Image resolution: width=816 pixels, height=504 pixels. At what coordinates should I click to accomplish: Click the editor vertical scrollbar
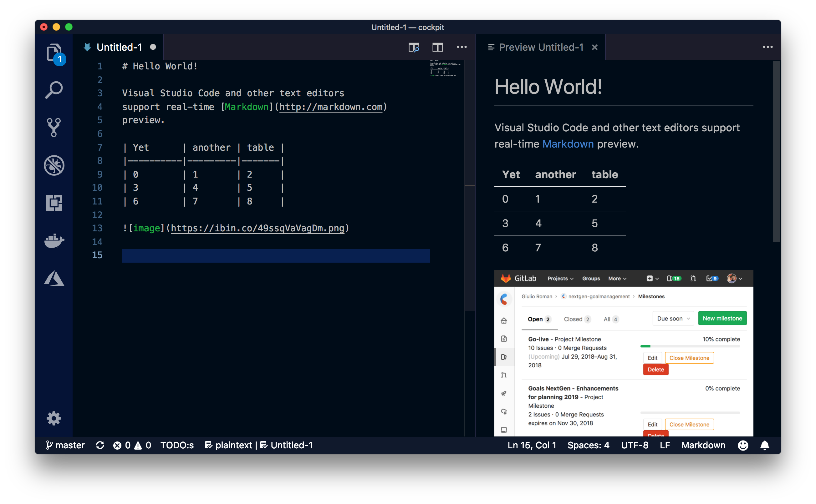pos(470,185)
